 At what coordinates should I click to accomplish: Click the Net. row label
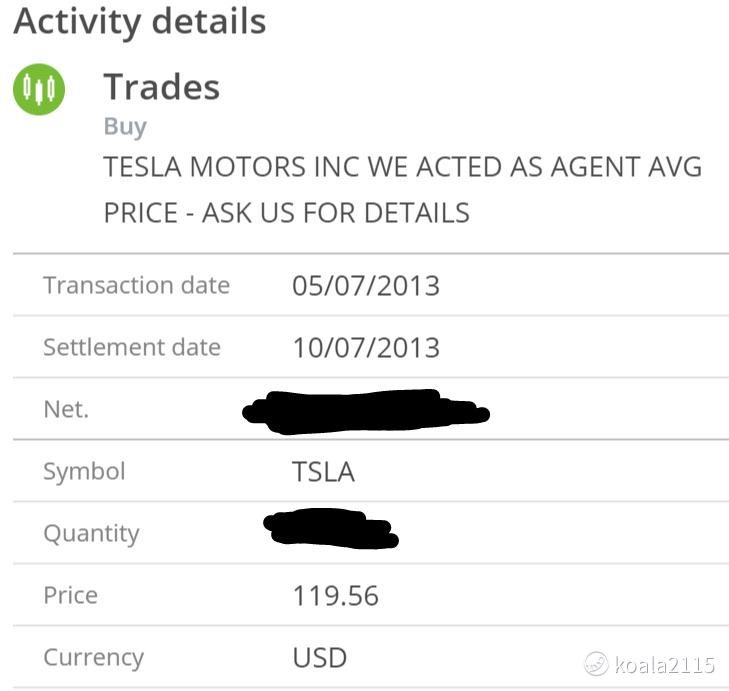tap(66, 410)
